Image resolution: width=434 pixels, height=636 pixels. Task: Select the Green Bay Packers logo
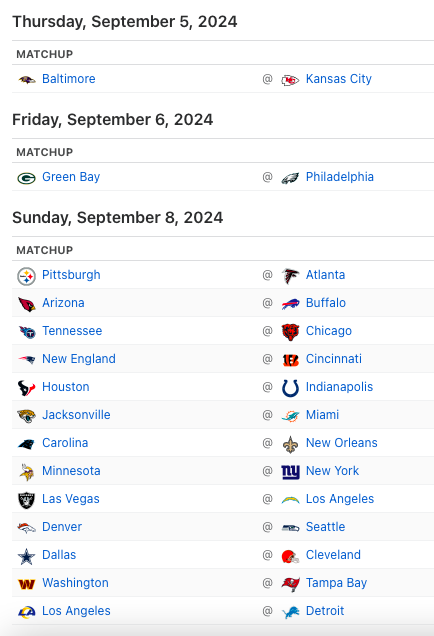(27, 178)
